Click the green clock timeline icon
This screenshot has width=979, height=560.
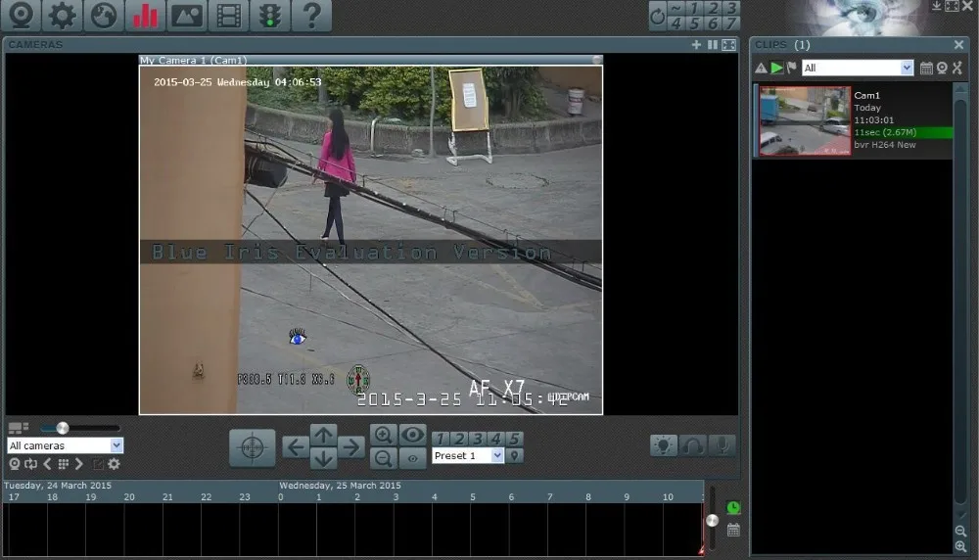pyautogui.click(x=733, y=507)
